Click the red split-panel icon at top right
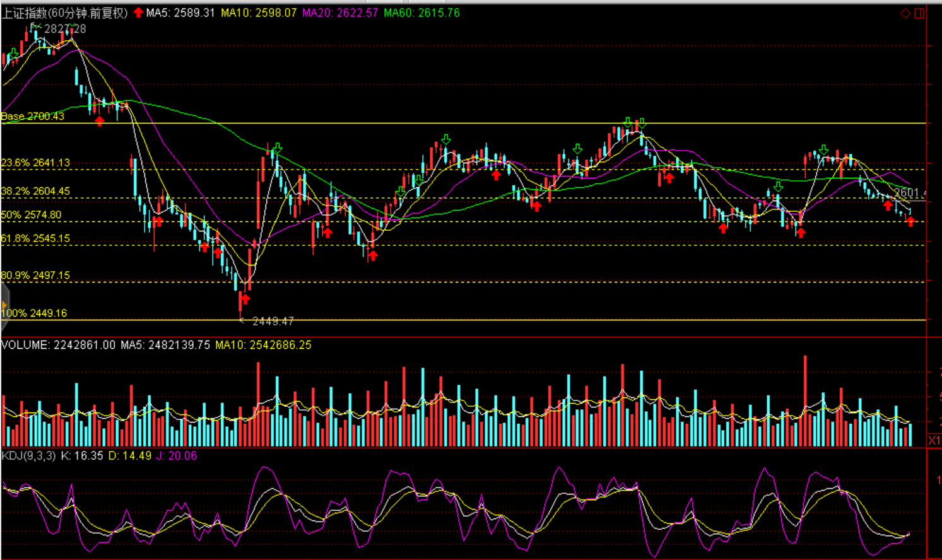Viewport: 942px width, 560px height. (x=919, y=13)
